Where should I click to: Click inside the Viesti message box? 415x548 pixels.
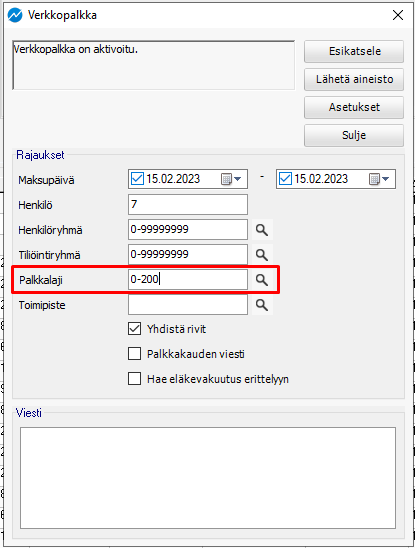[x=208, y=478]
